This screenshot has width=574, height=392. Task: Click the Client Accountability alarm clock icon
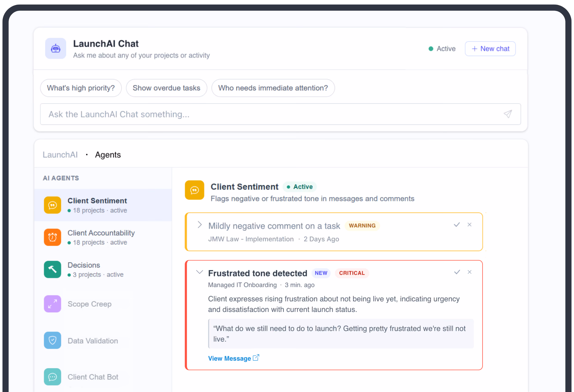point(52,237)
